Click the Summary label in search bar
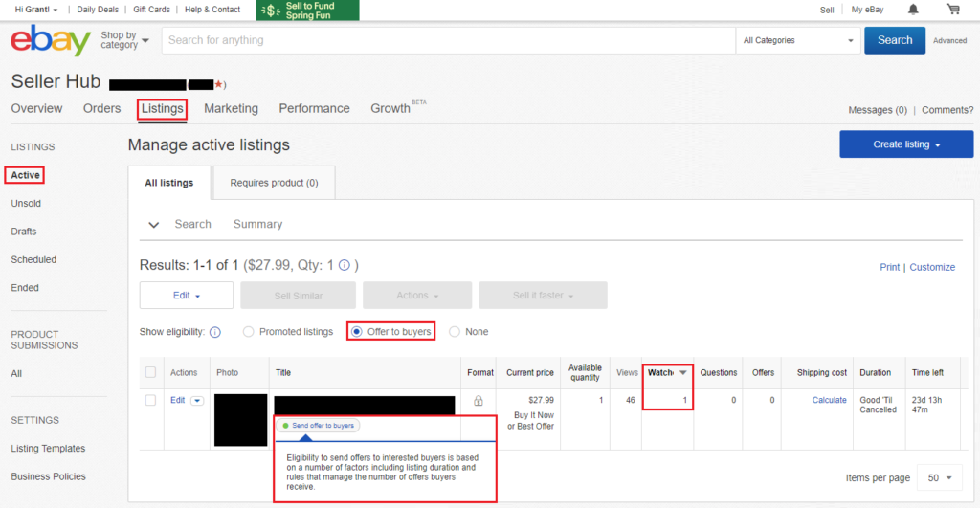Viewport: 980px width, 508px height. (257, 224)
